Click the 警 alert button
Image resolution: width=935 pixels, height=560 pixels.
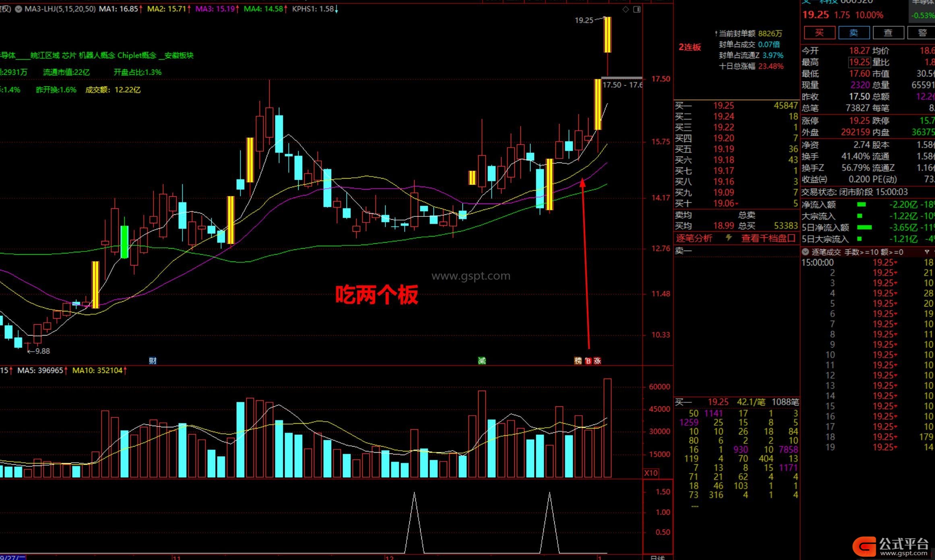click(x=922, y=33)
